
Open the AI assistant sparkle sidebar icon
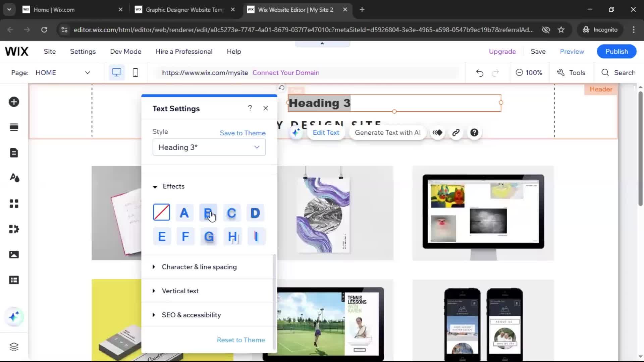14,317
